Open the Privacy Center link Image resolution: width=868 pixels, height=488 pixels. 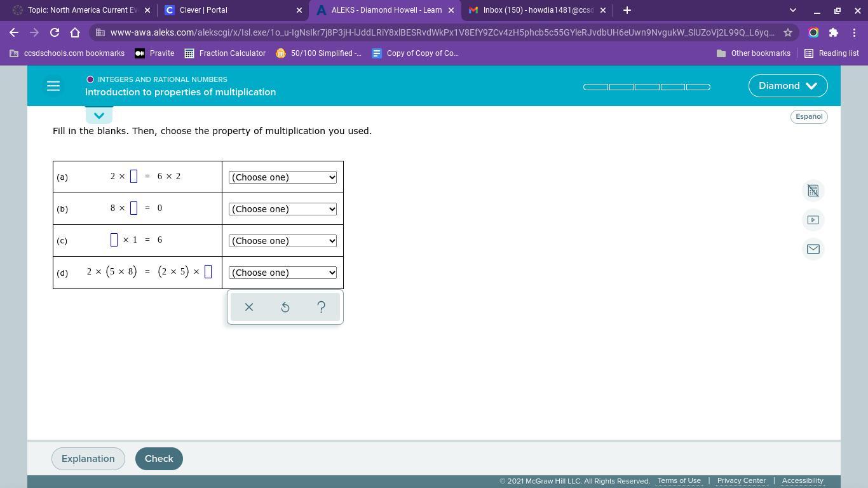[x=742, y=480]
